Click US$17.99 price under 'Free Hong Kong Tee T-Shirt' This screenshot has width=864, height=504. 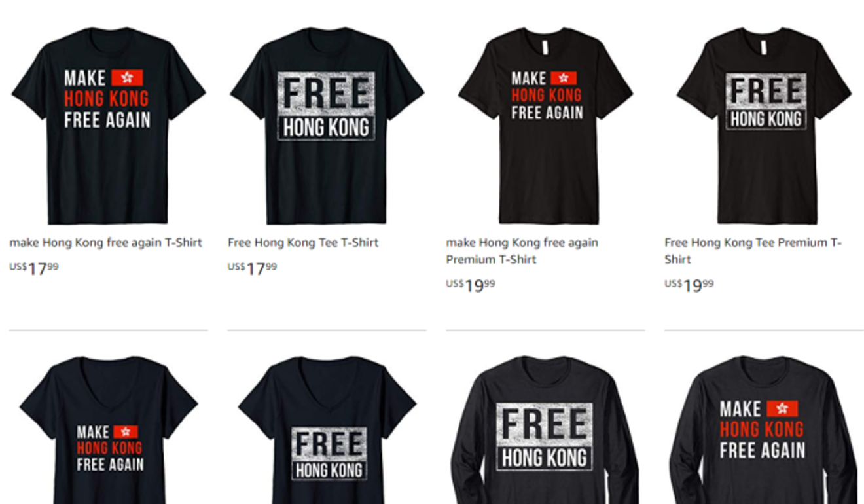click(x=253, y=268)
